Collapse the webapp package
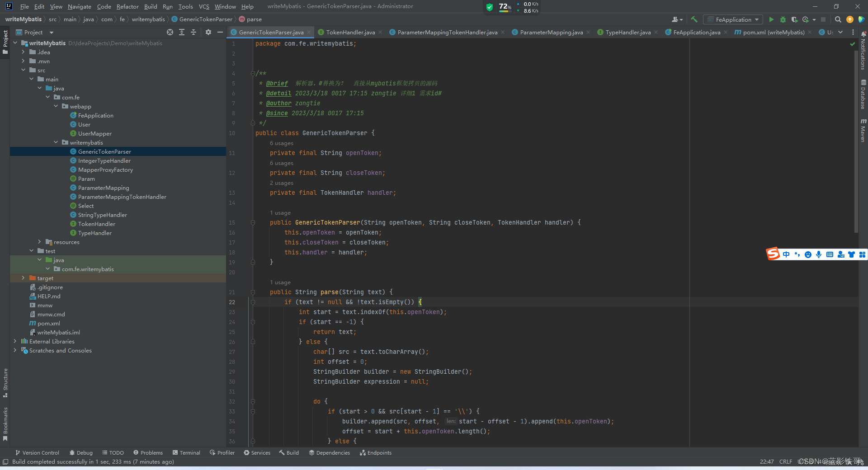The width and height of the screenshot is (868, 470). click(x=56, y=106)
